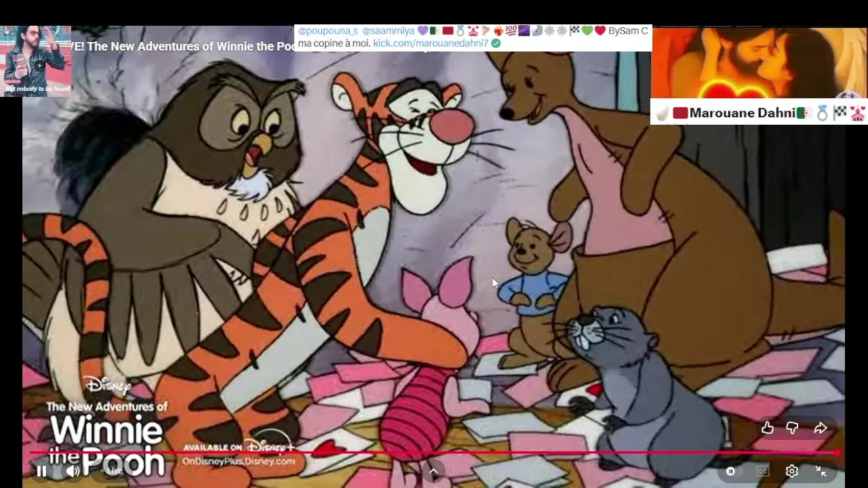
Task: Share the video arrow icon
Action: pos(821,428)
